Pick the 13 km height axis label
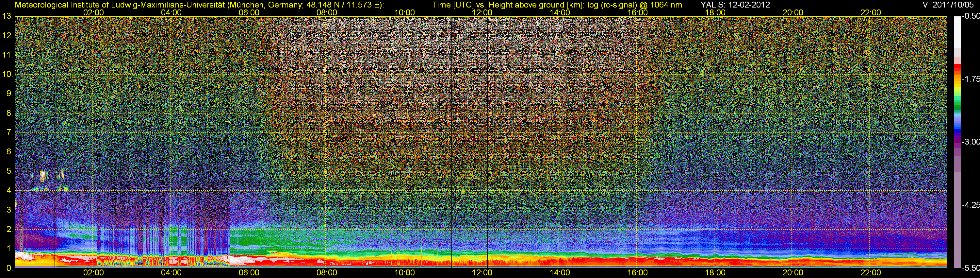This screenshot has height=278, width=980. click(7, 16)
